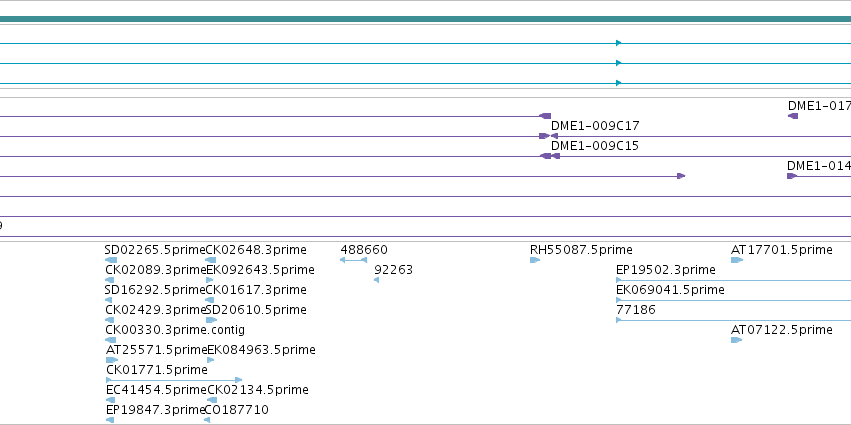Screen dimensions: 851x425
Task: Click the EP19502.3prime feature label
Action: point(665,270)
